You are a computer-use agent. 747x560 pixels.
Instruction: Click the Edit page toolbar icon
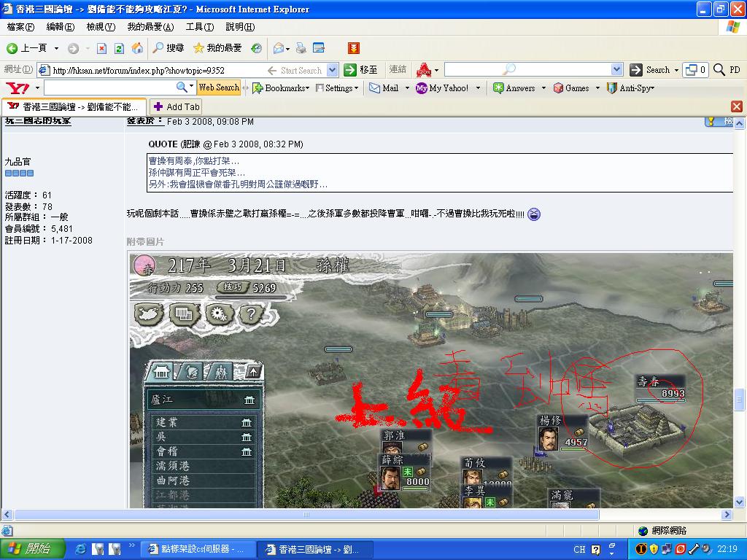click(x=319, y=48)
